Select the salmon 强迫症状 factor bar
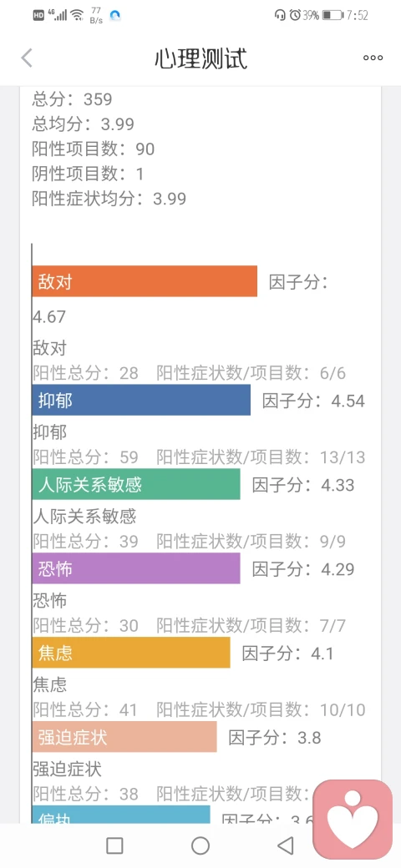The width and height of the screenshot is (401, 868). point(124,736)
